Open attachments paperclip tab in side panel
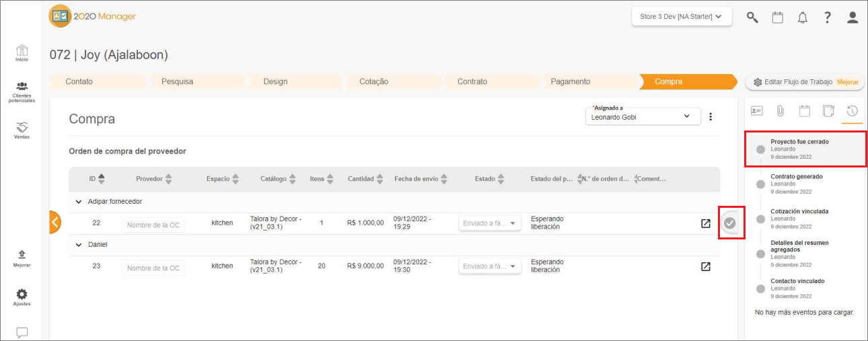Image resolution: width=868 pixels, height=341 pixels. pyautogui.click(x=780, y=111)
